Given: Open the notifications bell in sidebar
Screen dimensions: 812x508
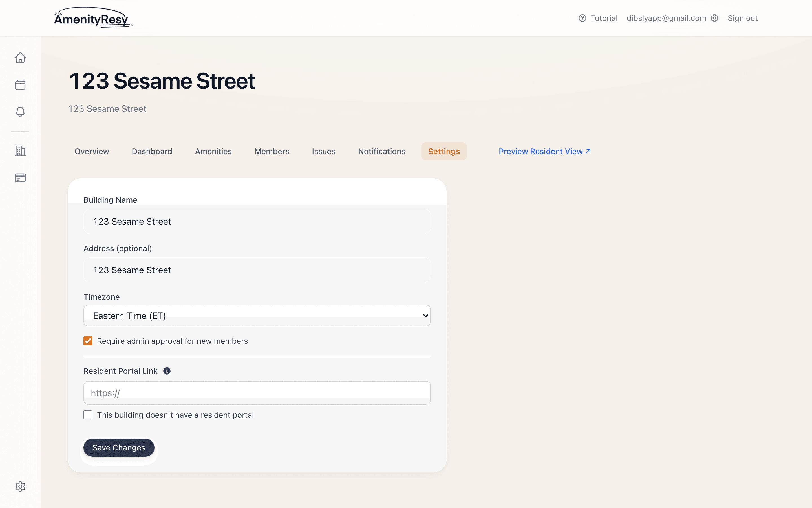Looking at the screenshot, I should point(20,111).
